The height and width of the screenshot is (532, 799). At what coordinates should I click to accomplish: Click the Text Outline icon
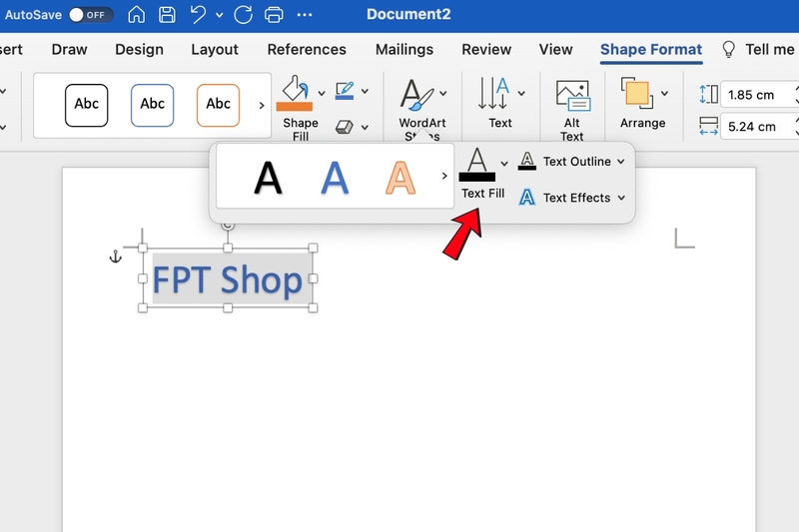click(527, 162)
